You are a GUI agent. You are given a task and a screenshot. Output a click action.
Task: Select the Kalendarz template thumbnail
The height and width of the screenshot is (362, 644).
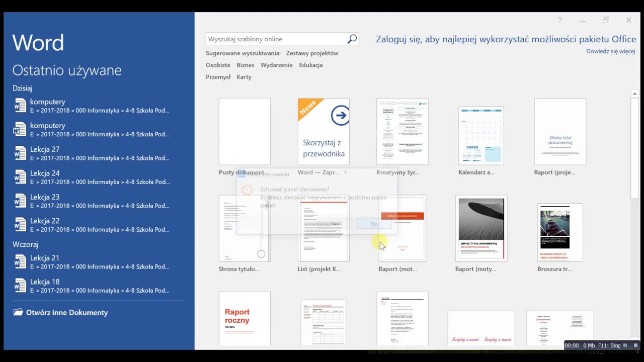click(x=481, y=136)
